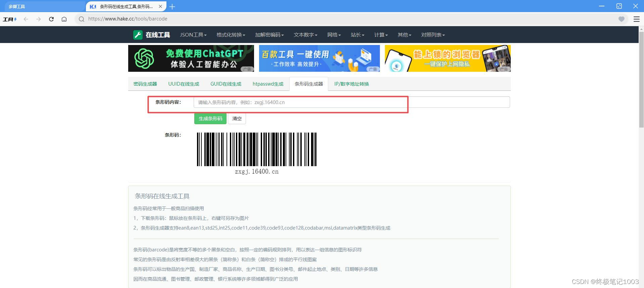This screenshot has width=644, height=288.
Task: Open the 能上锁的浏览器 banner ad
Action: pyautogui.click(x=448, y=58)
